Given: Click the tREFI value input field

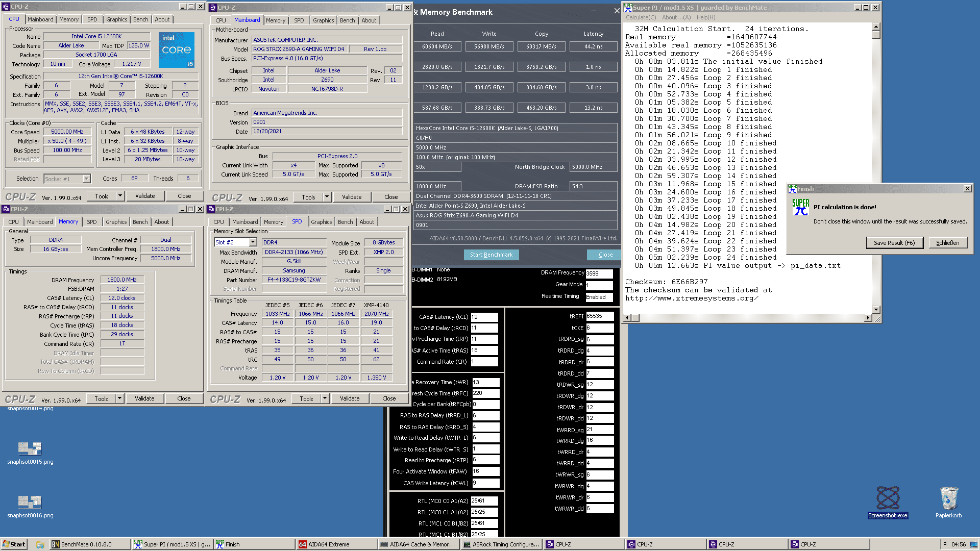Looking at the screenshot, I should 599,316.
